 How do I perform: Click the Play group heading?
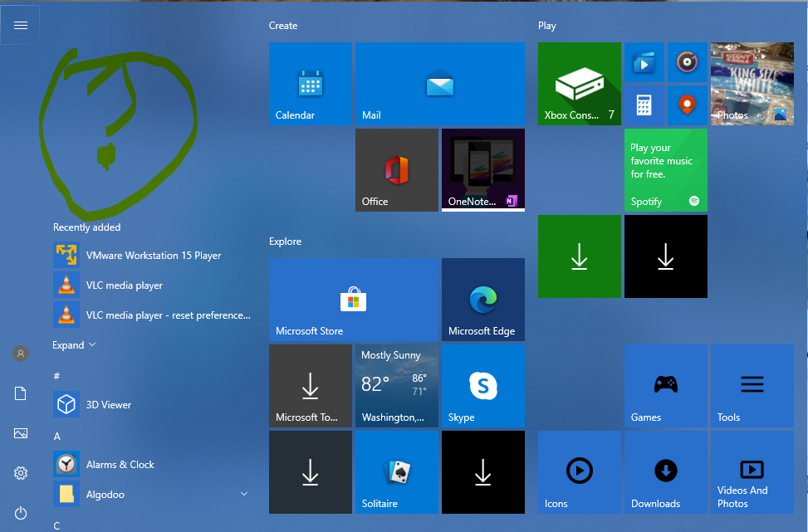click(546, 26)
